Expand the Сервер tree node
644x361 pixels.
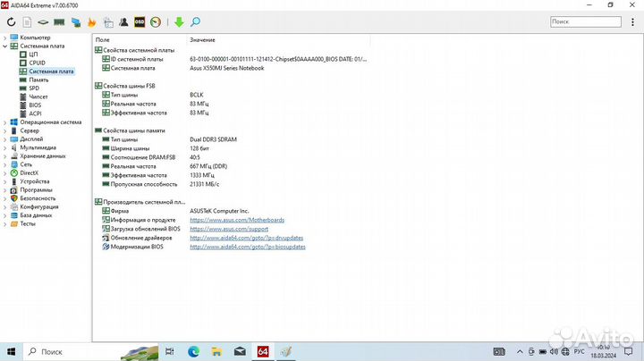pyautogui.click(x=5, y=130)
